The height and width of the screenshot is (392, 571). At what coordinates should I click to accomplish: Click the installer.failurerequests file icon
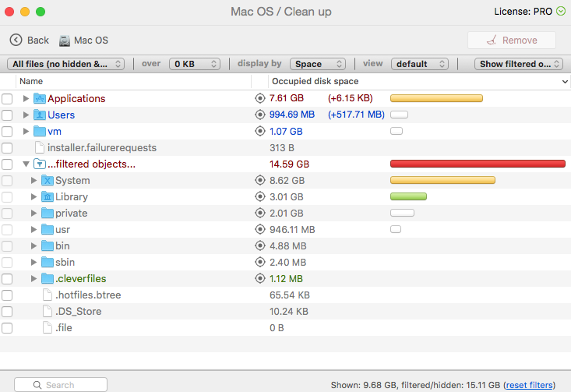point(39,147)
